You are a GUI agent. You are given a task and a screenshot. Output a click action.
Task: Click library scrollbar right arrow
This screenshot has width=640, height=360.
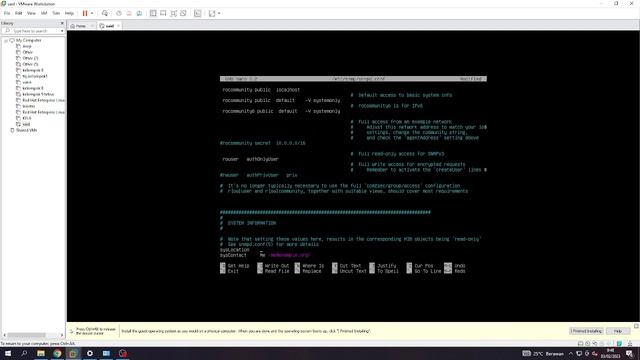[x=62, y=335]
